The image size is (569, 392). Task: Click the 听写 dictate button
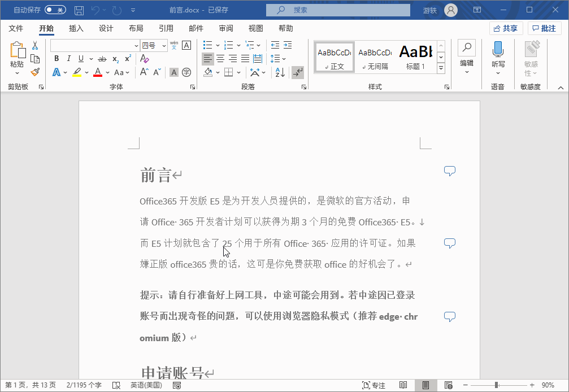498,58
